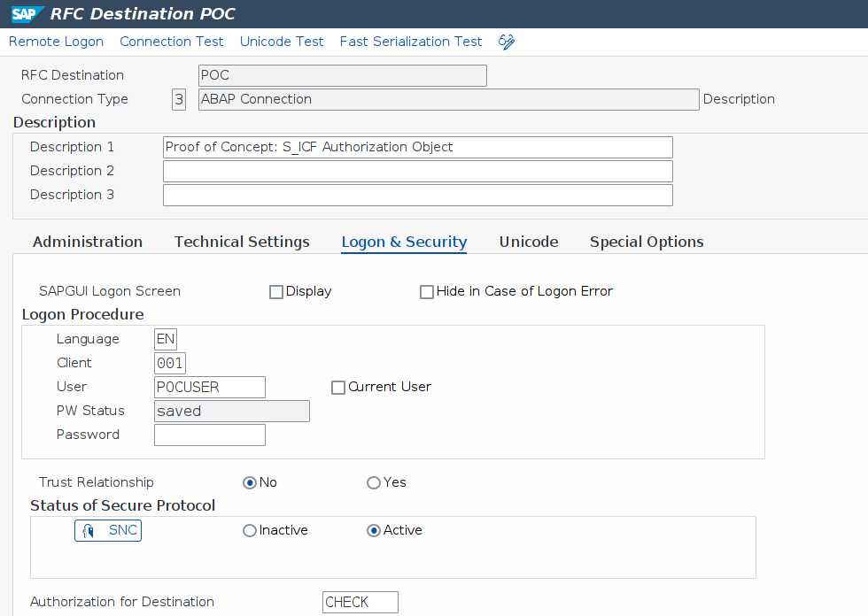Click the display/change pencil-glasses icon

pyautogui.click(x=507, y=42)
